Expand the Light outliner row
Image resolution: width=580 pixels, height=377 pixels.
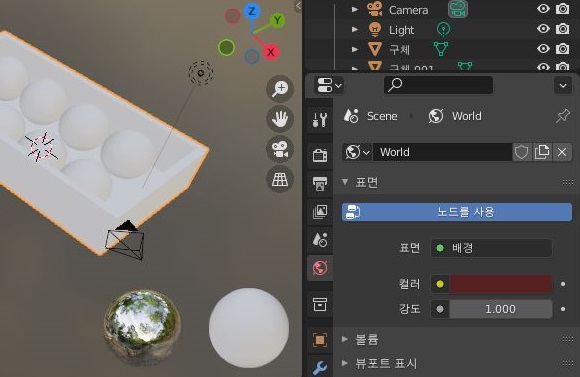tap(355, 29)
